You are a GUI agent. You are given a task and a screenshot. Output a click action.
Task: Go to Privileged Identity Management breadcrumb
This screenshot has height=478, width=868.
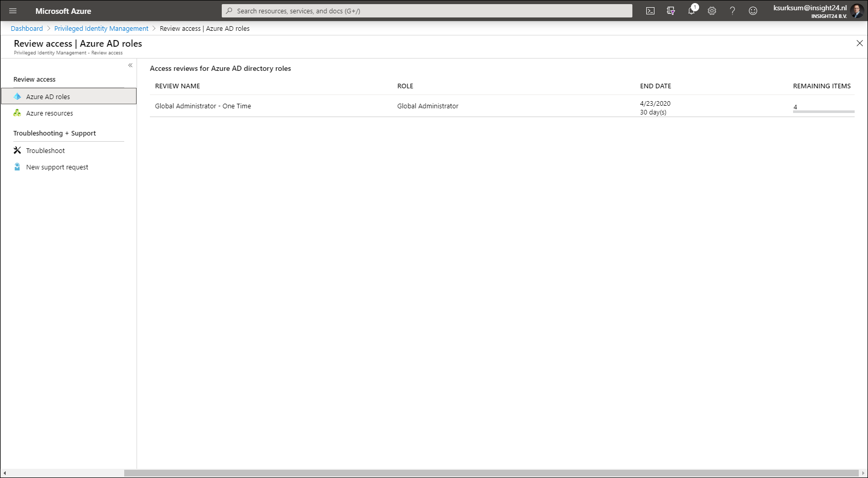101,29
